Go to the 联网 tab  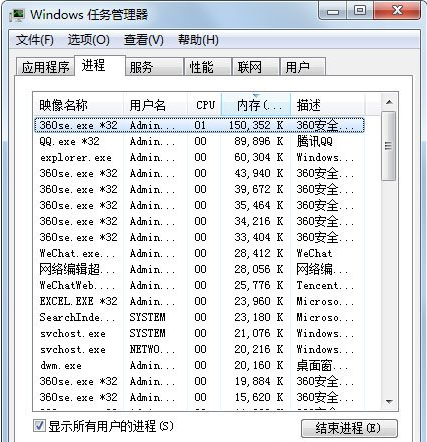pos(256,67)
